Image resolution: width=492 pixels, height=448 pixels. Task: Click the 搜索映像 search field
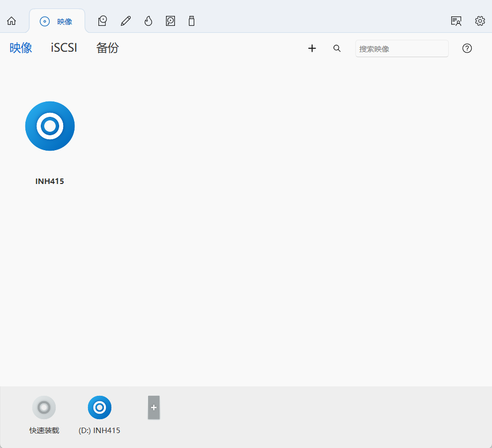click(x=402, y=49)
